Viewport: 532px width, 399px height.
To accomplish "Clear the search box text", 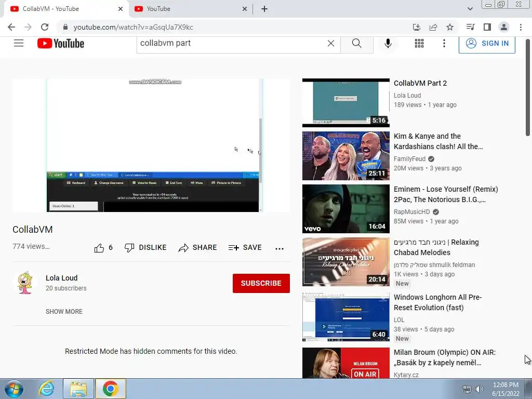I will [331, 43].
